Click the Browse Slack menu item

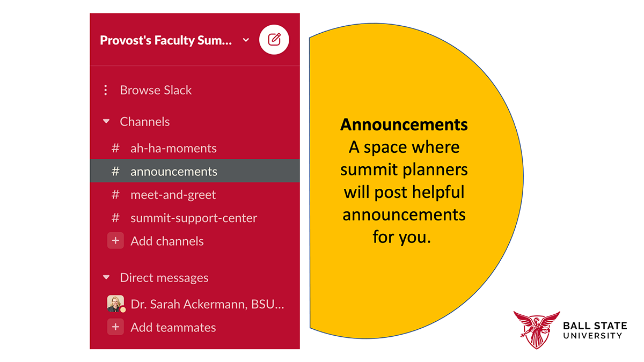pos(156,90)
